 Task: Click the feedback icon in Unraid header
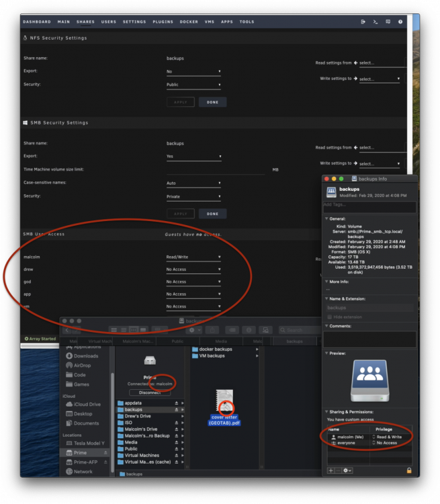click(x=388, y=22)
